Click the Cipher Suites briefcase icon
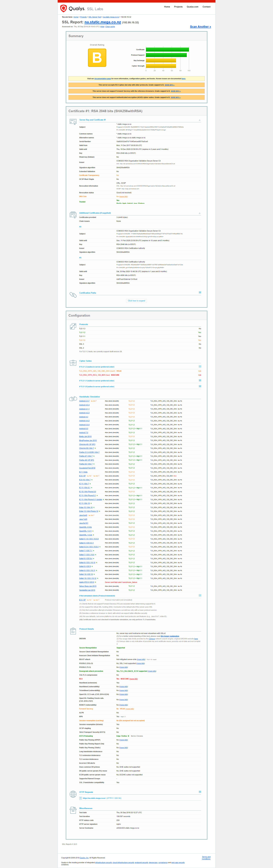The image size is (273, 868). 73,363
